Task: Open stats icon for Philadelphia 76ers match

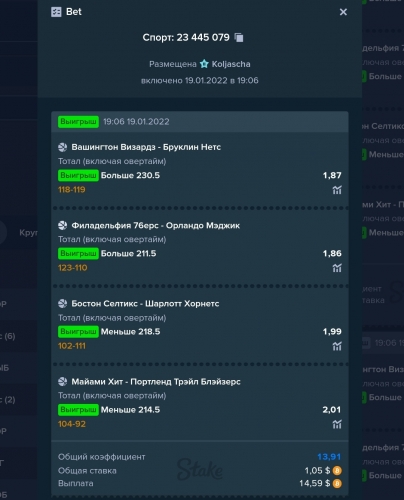Action: click(337, 268)
